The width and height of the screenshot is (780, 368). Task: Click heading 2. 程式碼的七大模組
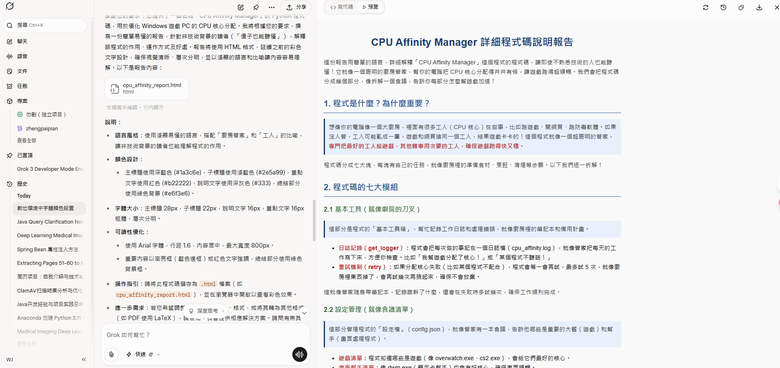coord(361,187)
